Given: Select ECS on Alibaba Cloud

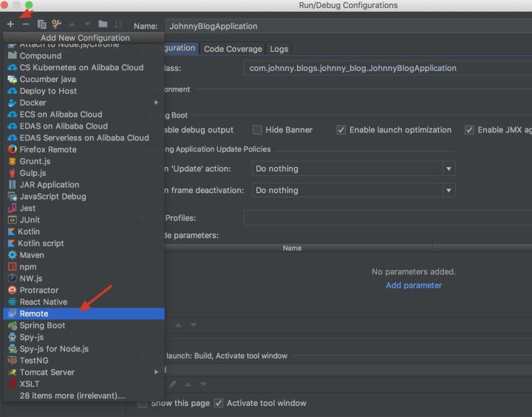Looking at the screenshot, I should pos(83,115).
